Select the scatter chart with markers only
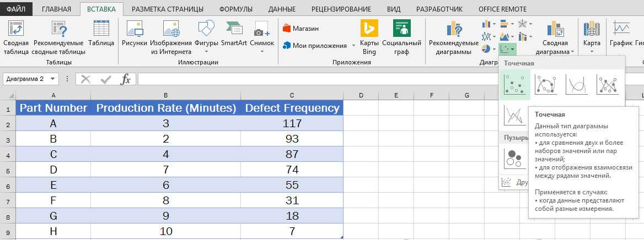Image resolution: width=644 pixels, height=240 pixels. pyautogui.click(x=514, y=84)
